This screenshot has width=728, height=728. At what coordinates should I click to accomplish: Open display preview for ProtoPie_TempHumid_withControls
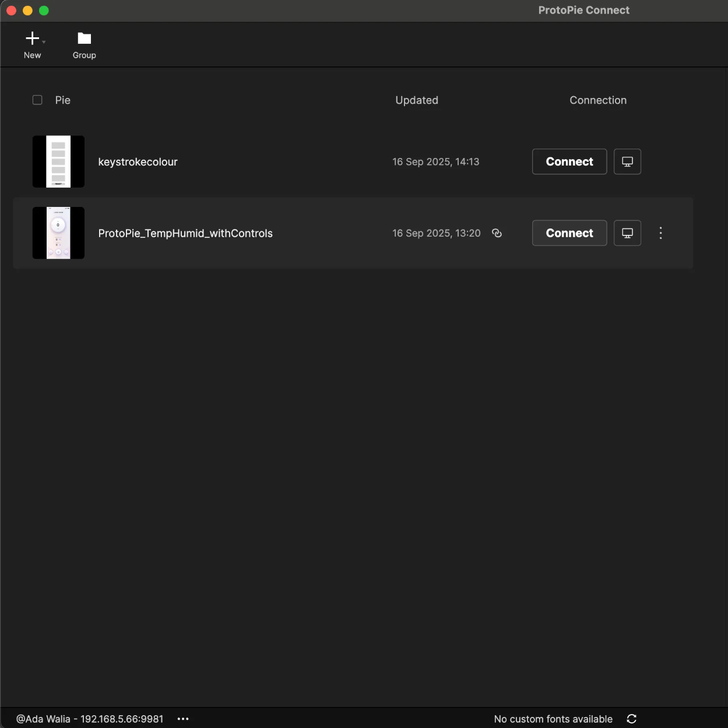coord(627,233)
